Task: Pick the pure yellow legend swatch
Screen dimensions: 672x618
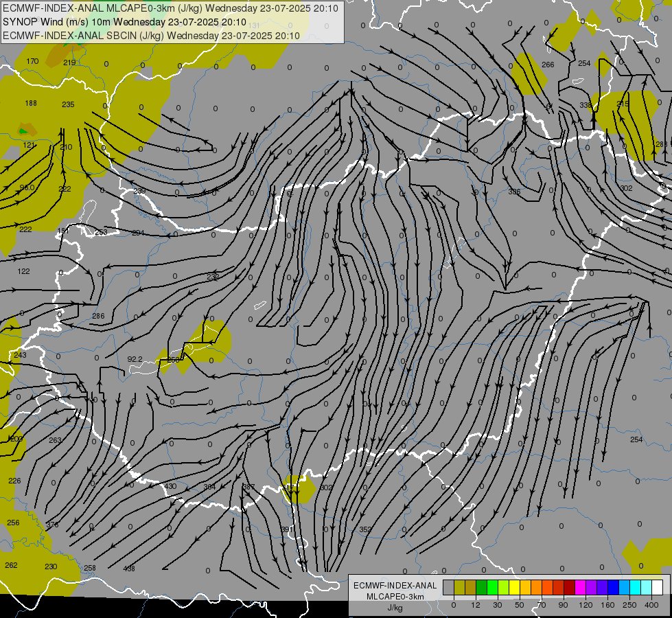Action: [x=515, y=588]
